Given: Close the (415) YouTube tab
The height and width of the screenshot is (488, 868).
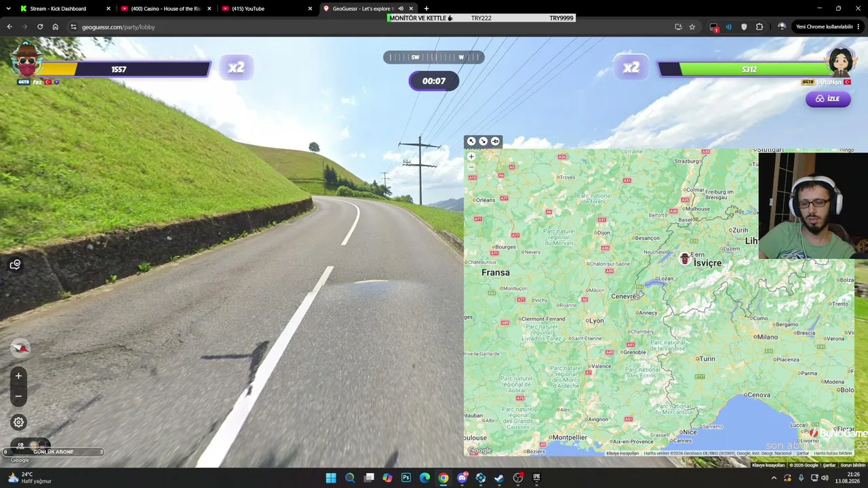Looking at the screenshot, I should 310,9.
